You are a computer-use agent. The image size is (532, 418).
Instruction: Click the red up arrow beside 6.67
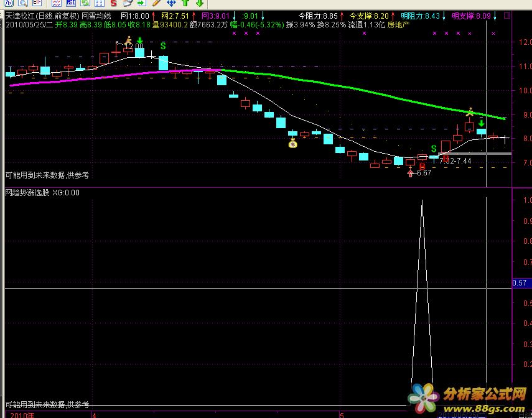[411, 174]
